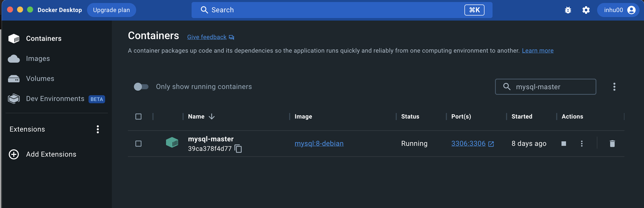This screenshot has width=644, height=208.
Task: Delete the mysql-master container
Action: (612, 144)
